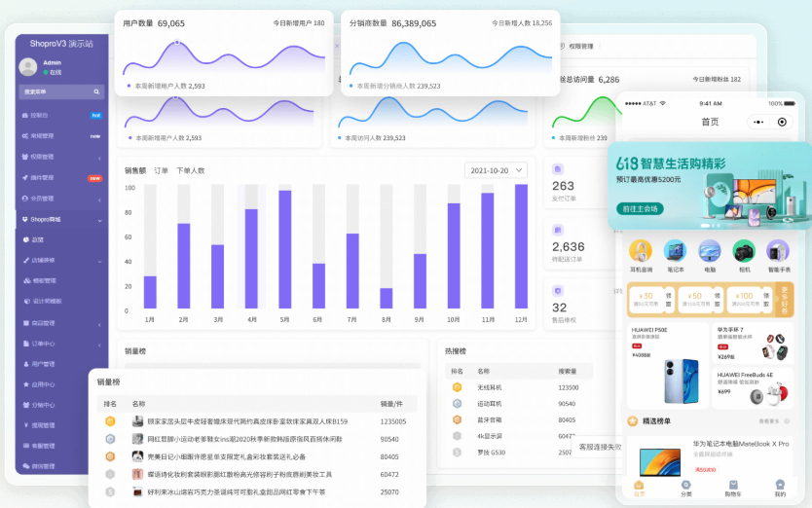
Task: Click the 支付订单 card icon above 263
Action: click(558, 168)
